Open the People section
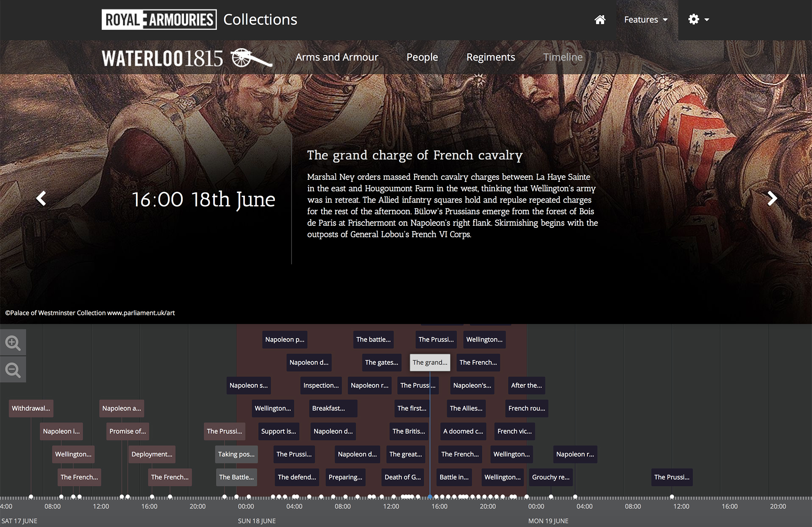 click(422, 57)
